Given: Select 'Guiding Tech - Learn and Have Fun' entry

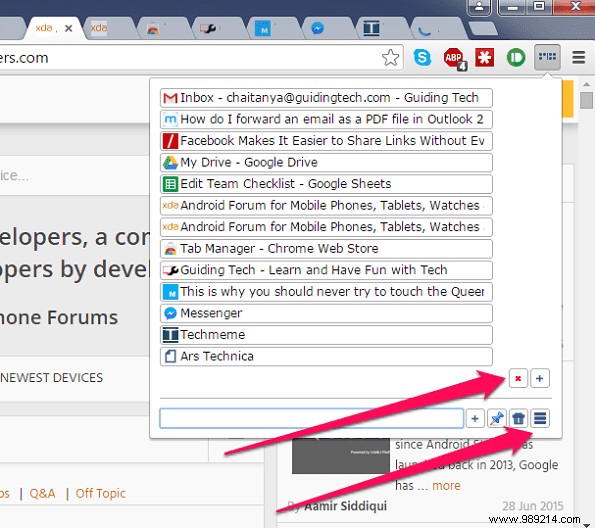Looking at the screenshot, I should [326, 270].
